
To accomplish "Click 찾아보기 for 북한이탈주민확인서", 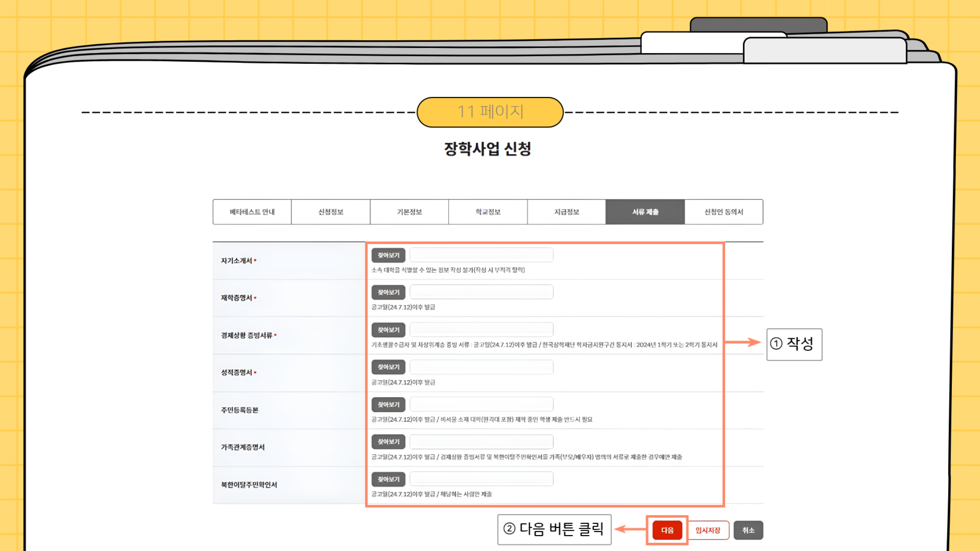I will tap(388, 479).
